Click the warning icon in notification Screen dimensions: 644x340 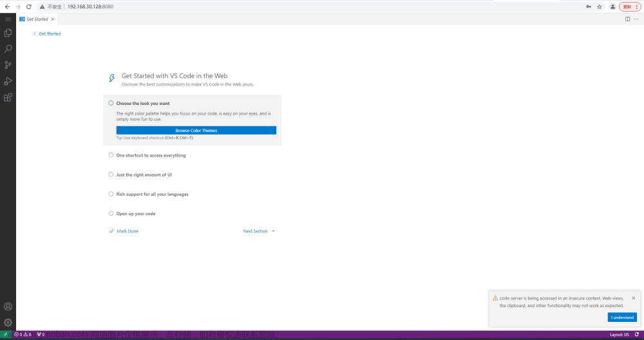[x=495, y=298]
